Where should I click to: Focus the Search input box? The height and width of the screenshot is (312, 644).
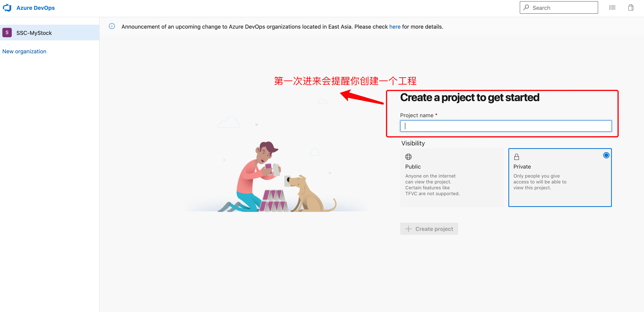(x=559, y=7)
